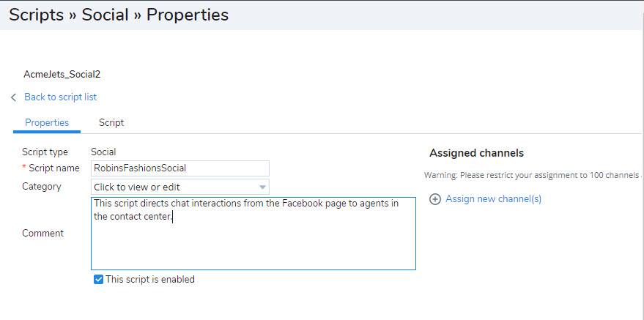The width and height of the screenshot is (644, 320).
Task: Click inside the Comment text area
Action: pyautogui.click(x=253, y=234)
